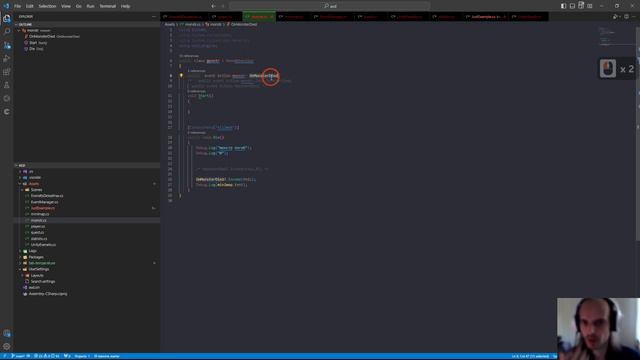Click the git branch status item
The height and width of the screenshot is (360, 640).
pyautogui.click(x=20, y=356)
